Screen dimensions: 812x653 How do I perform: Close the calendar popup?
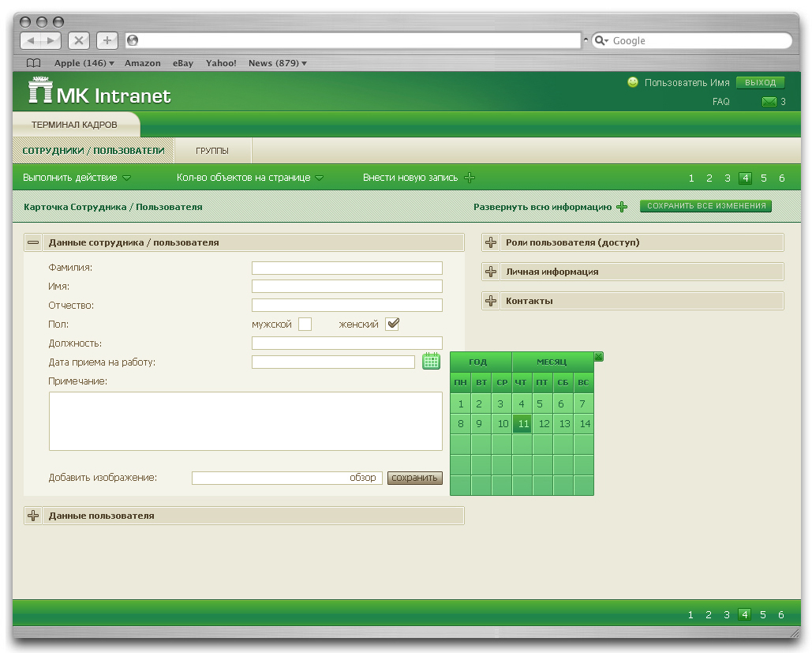click(598, 357)
